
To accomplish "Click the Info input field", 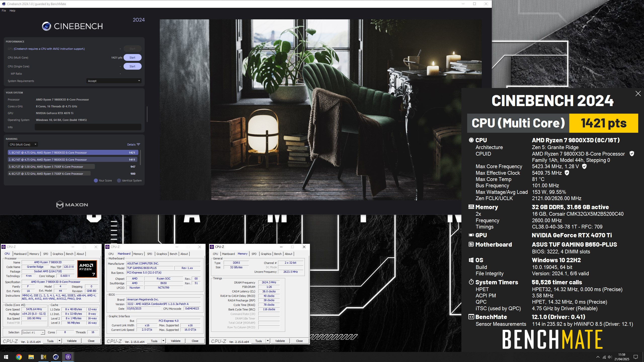I will point(88,127).
